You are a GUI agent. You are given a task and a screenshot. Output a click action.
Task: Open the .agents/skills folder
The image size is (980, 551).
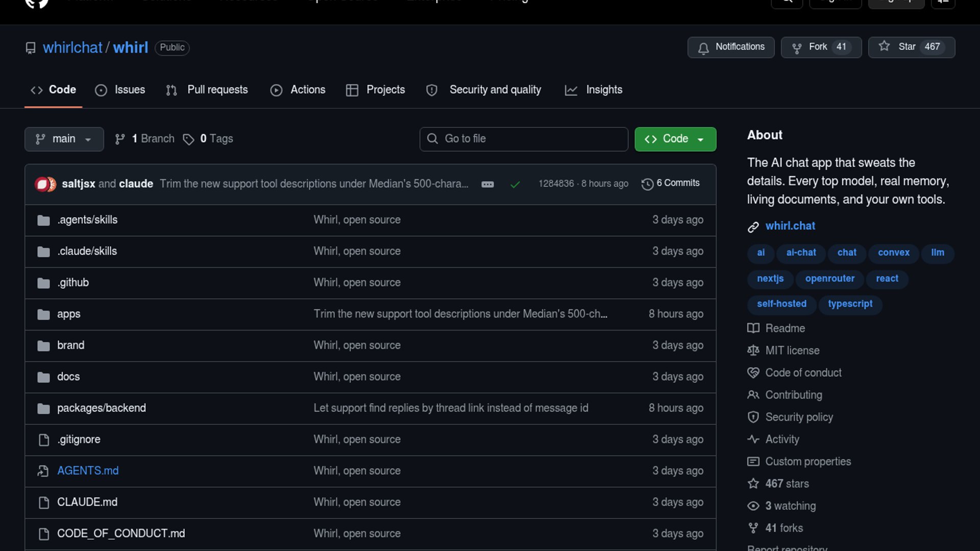coord(87,220)
